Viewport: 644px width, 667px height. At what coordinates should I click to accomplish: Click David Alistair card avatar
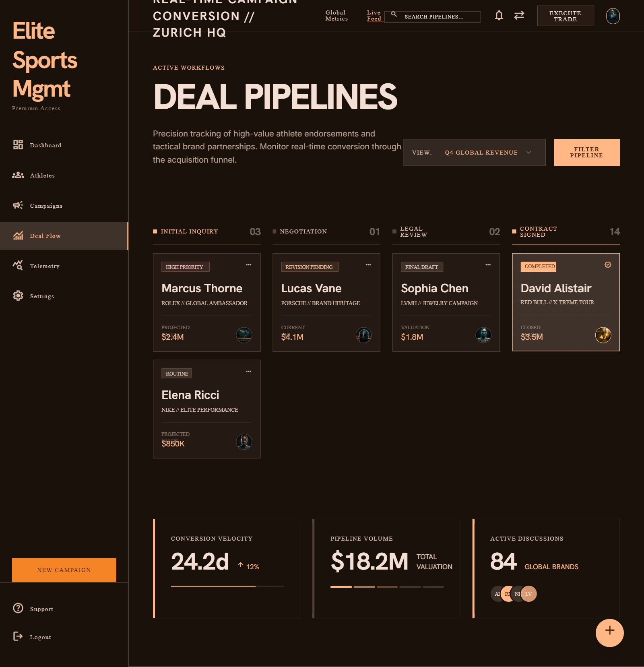coord(603,335)
